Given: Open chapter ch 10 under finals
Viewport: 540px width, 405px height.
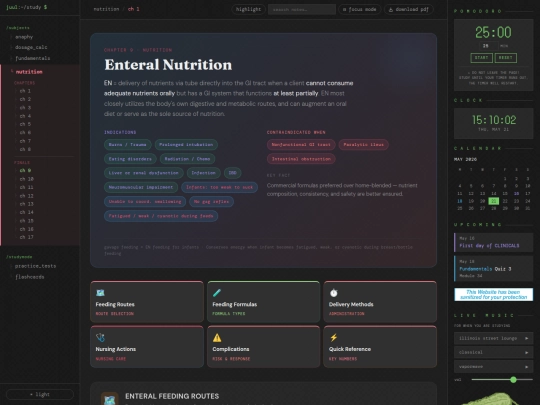Looking at the screenshot, I should tap(27, 179).
